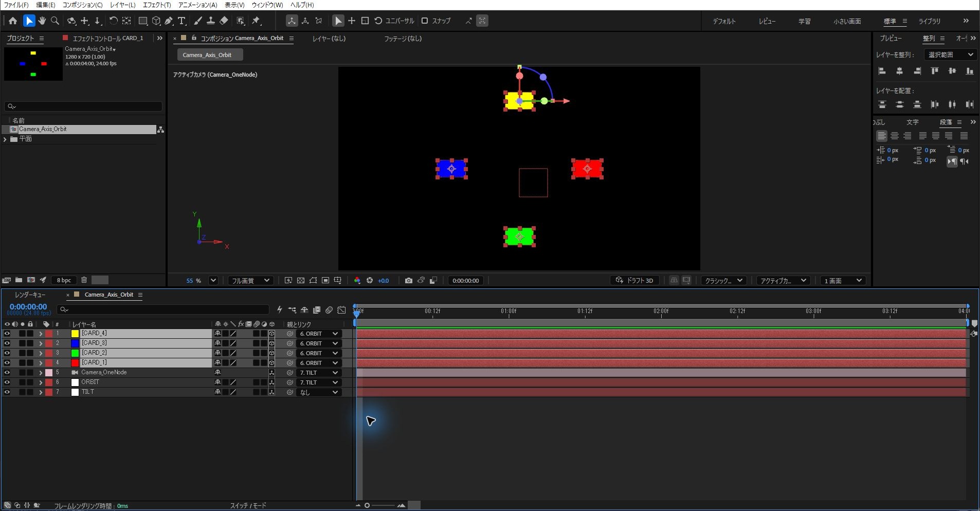Switch to the レンダーキュー tab
Image resolution: width=980 pixels, height=511 pixels.
pyautogui.click(x=30, y=295)
